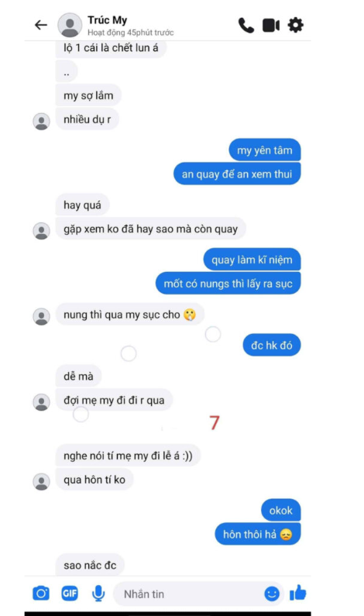Tap avatar beside 'nhiều dụ r' message

click(41, 122)
